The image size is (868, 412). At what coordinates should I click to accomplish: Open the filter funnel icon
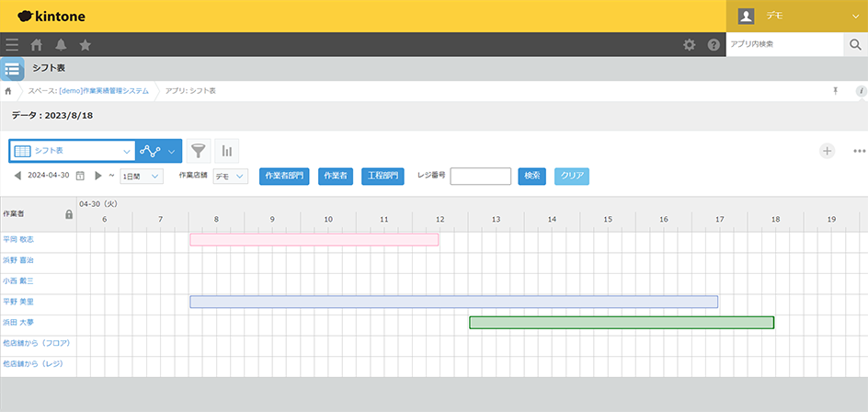click(x=199, y=151)
